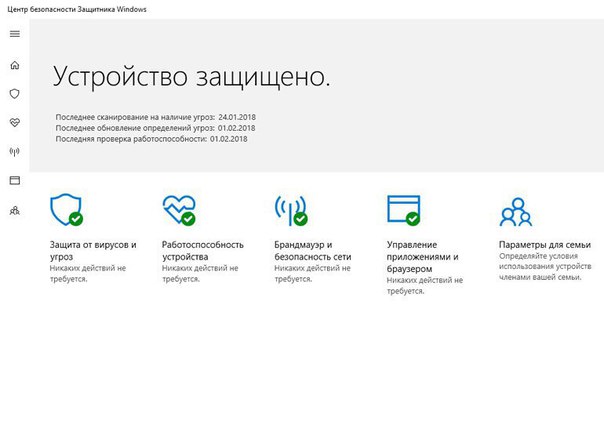Go to Home in the sidebar
604x428 pixels.
click(15, 65)
